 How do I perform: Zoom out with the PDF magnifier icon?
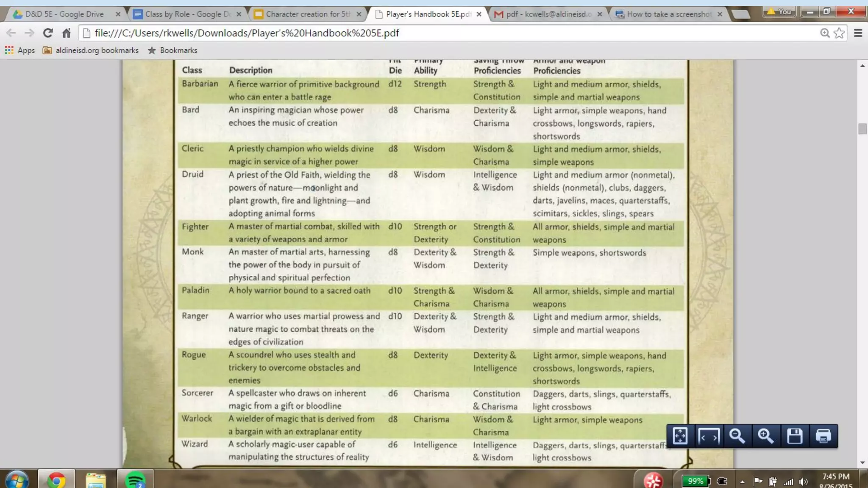coord(737,436)
